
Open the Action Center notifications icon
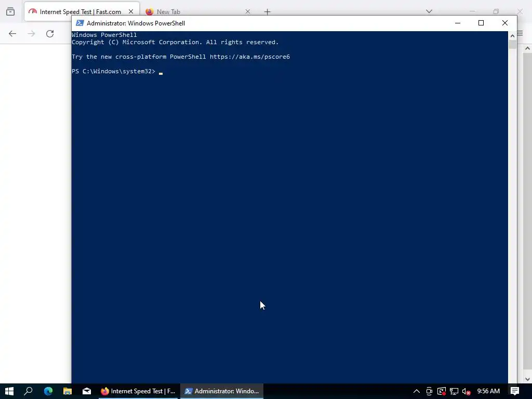[515, 391]
